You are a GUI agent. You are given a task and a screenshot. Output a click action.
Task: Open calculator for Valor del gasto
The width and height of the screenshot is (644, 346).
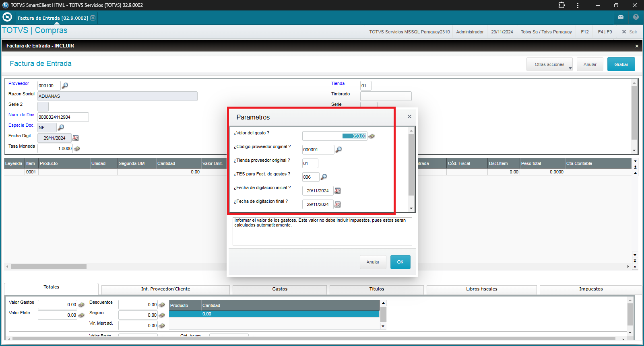click(372, 136)
